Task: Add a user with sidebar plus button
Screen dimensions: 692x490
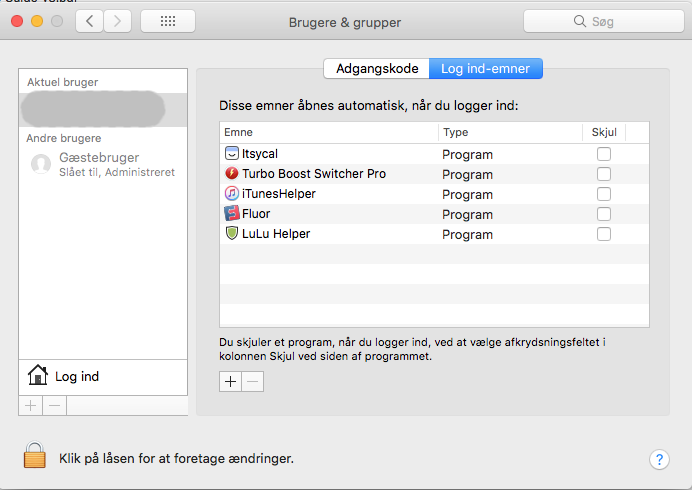Action: [30, 405]
